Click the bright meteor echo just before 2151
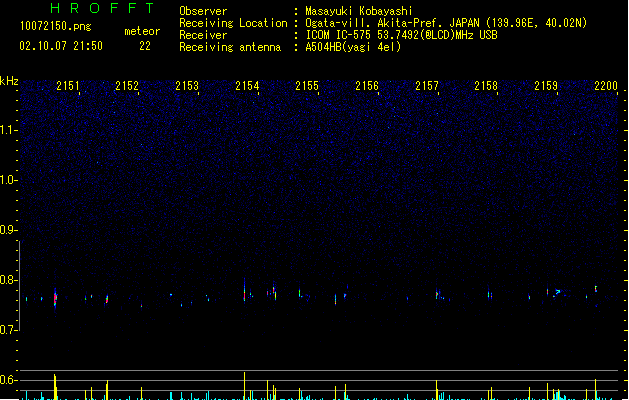Image resolution: width=629 pixels, height=400 pixels. (55, 298)
